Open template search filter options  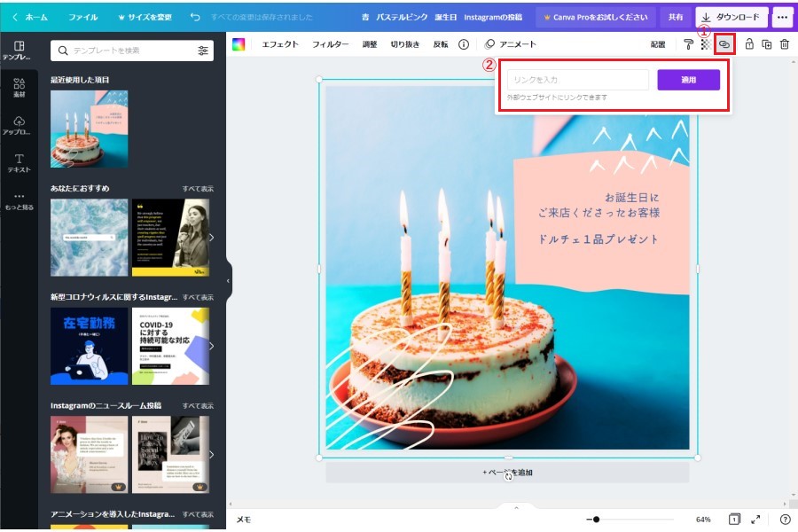[203, 51]
